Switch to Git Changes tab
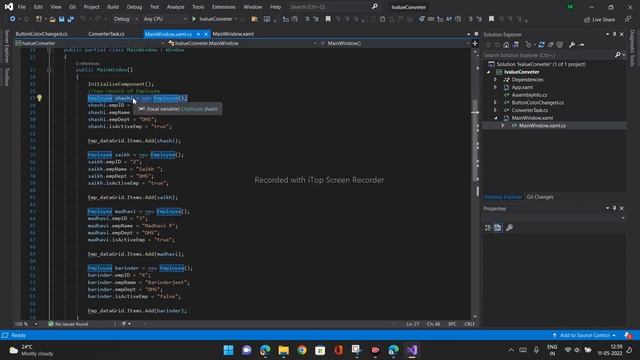640x360 pixels. coord(540,197)
